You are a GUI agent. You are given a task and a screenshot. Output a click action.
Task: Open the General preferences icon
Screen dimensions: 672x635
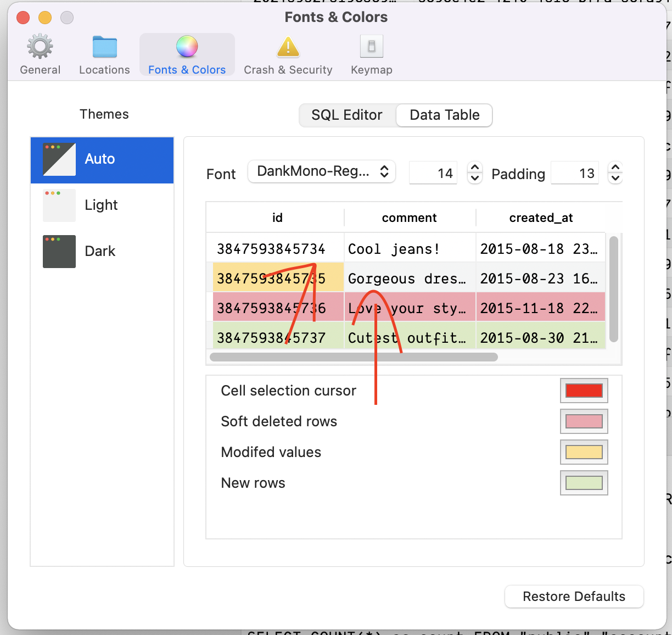tap(40, 53)
